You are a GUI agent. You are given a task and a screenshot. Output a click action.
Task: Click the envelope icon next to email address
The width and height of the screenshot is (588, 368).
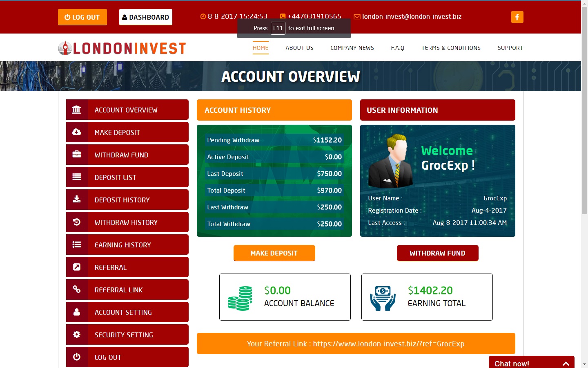(x=357, y=17)
